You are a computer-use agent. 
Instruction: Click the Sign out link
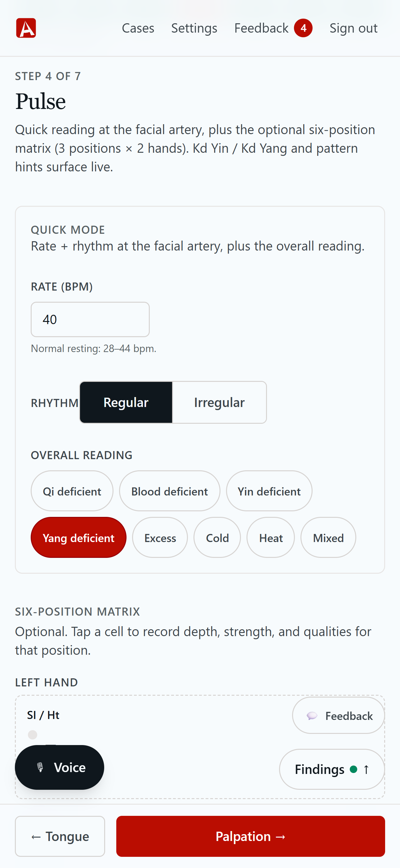coord(353,28)
